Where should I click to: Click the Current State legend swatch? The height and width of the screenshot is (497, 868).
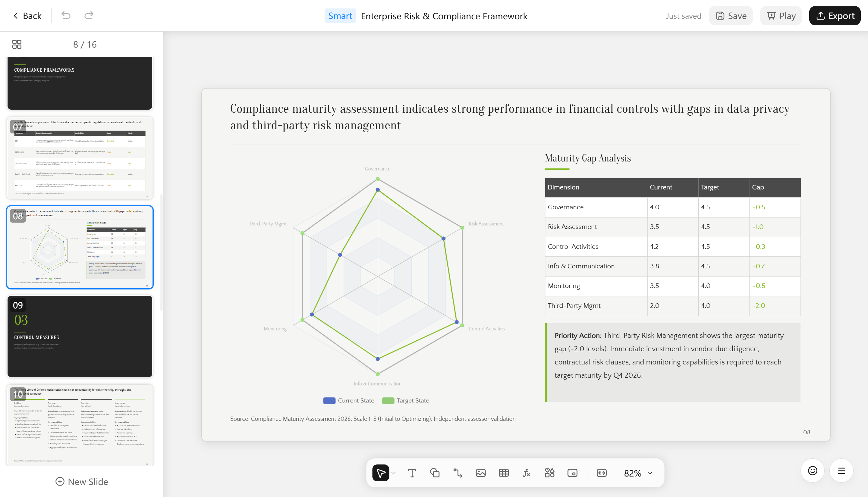(329, 401)
